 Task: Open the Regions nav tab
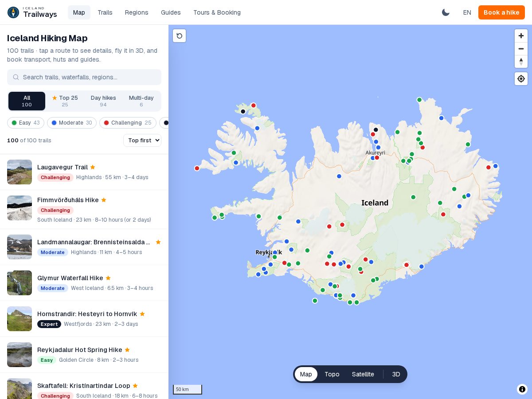point(137,12)
